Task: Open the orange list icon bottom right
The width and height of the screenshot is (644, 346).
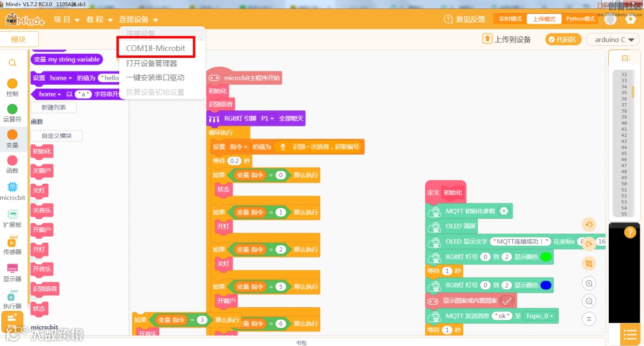Action: [x=630, y=335]
